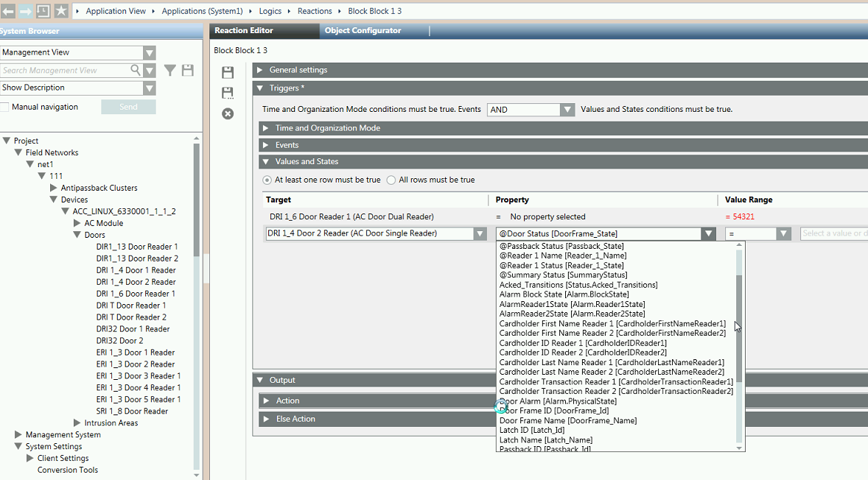Click the Save As icon in Reaction Editor
The width and height of the screenshot is (868, 480).
tap(228, 92)
